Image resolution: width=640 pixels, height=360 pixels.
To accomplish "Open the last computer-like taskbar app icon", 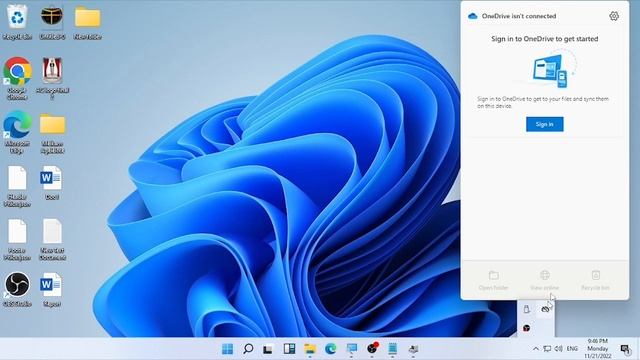I will (413, 349).
